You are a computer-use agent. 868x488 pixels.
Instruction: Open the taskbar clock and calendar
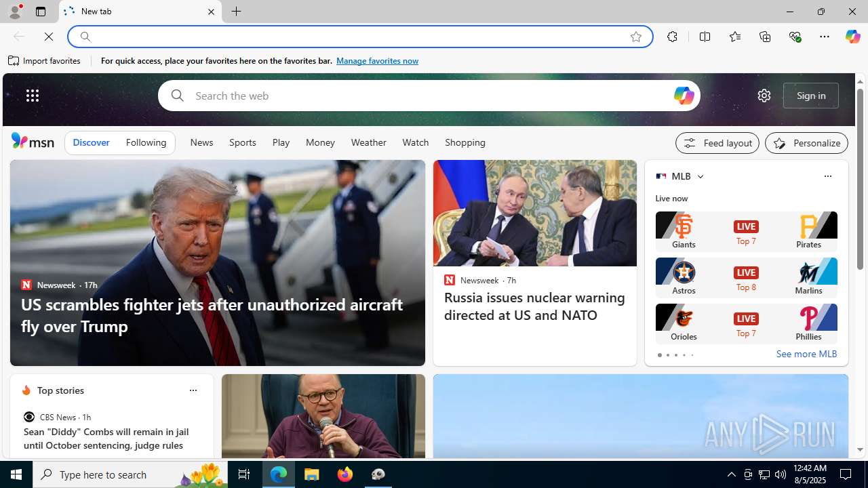coord(810,474)
